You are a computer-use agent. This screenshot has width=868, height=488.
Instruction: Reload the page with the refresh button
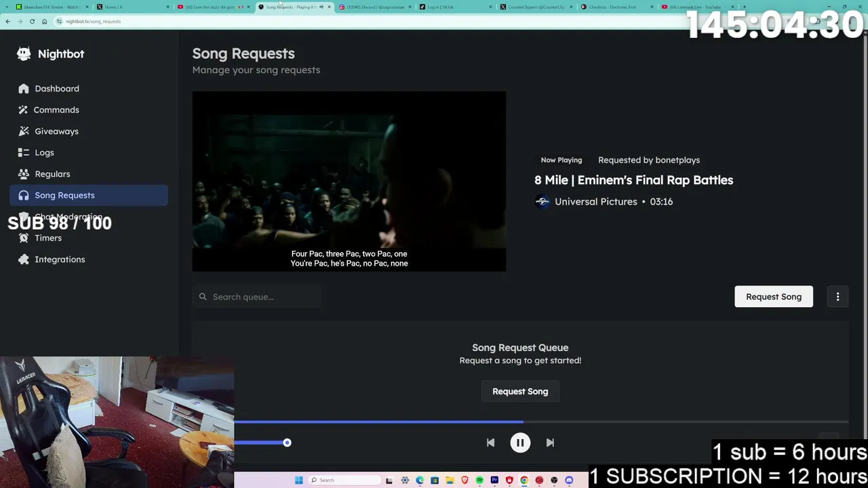click(x=32, y=21)
